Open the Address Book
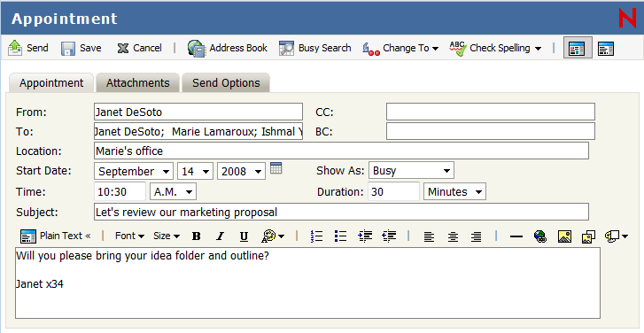Image resolution: width=644 pixels, height=333 pixels. [x=227, y=48]
